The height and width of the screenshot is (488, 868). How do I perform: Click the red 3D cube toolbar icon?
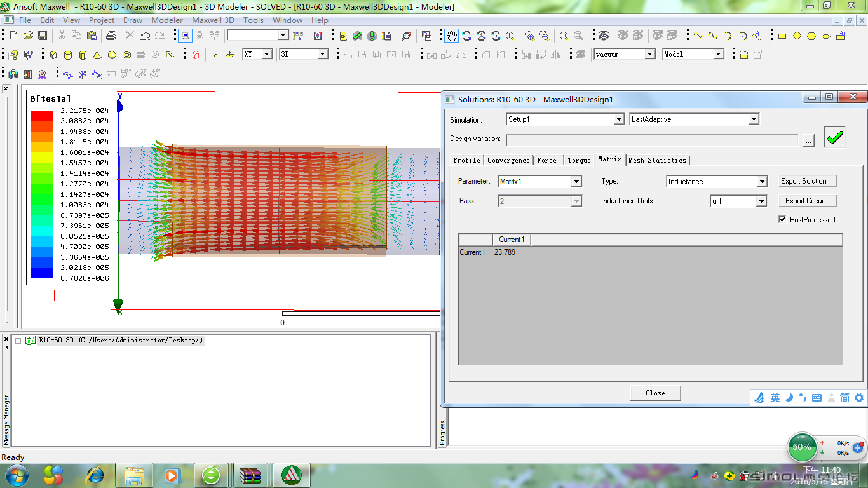pos(196,55)
